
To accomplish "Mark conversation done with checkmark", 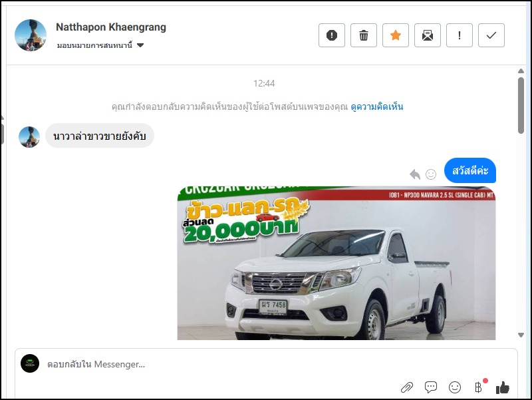I will (491, 35).
